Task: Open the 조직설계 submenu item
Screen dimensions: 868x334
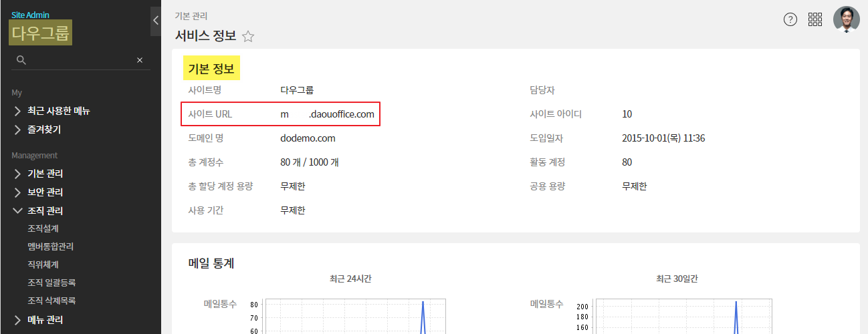Action: [43, 228]
